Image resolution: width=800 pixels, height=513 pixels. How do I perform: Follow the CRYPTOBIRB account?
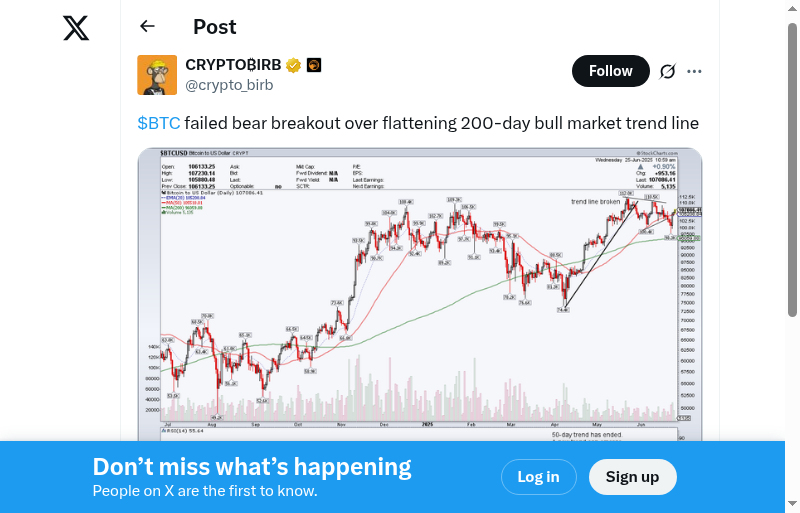(x=610, y=71)
